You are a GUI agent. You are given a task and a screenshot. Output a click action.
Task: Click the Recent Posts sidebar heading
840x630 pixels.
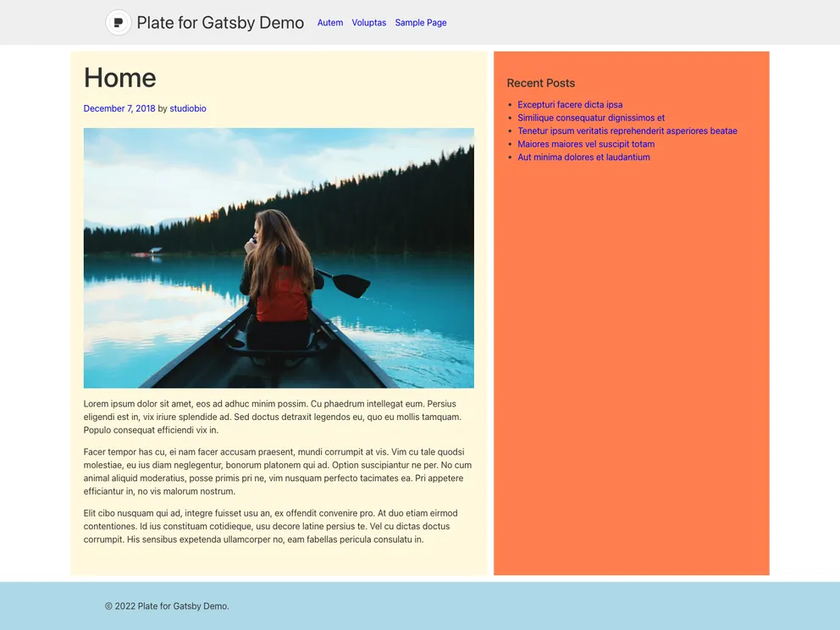[540, 83]
